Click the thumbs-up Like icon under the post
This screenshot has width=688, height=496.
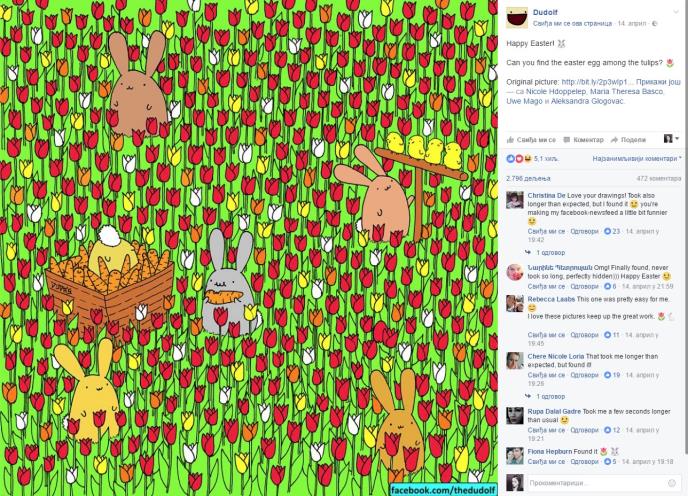coord(510,140)
